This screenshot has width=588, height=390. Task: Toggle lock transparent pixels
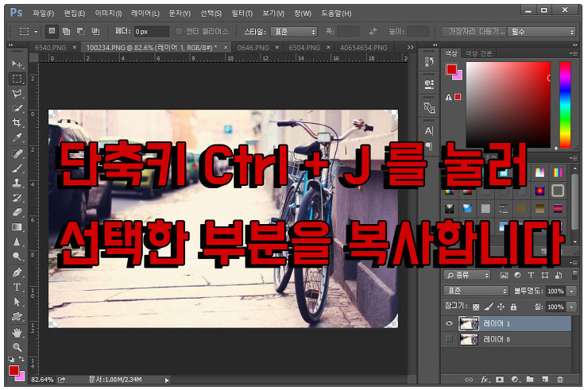pos(476,307)
